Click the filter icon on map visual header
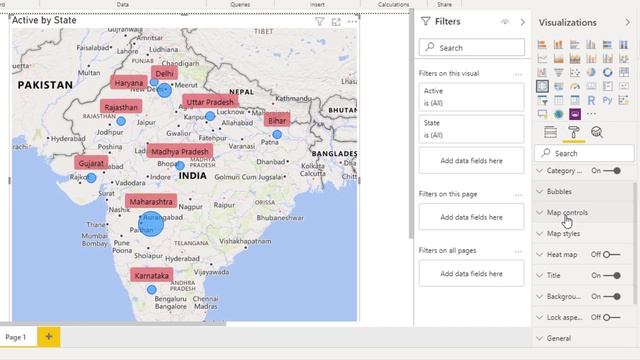This screenshot has height=360, width=640. (320, 22)
